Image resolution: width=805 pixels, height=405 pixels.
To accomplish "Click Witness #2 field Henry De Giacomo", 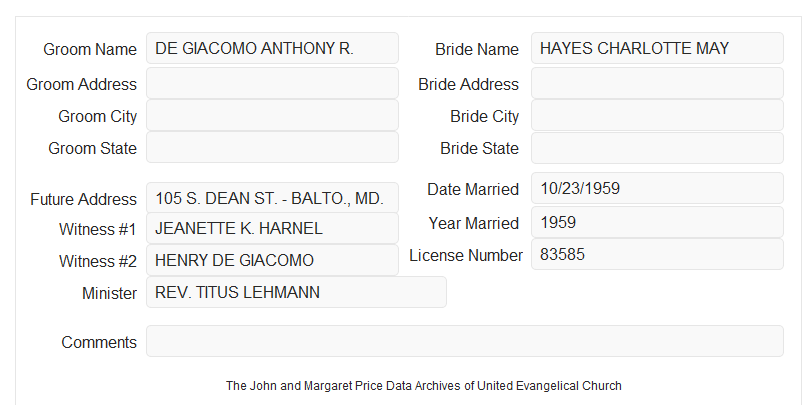I will [x=272, y=260].
